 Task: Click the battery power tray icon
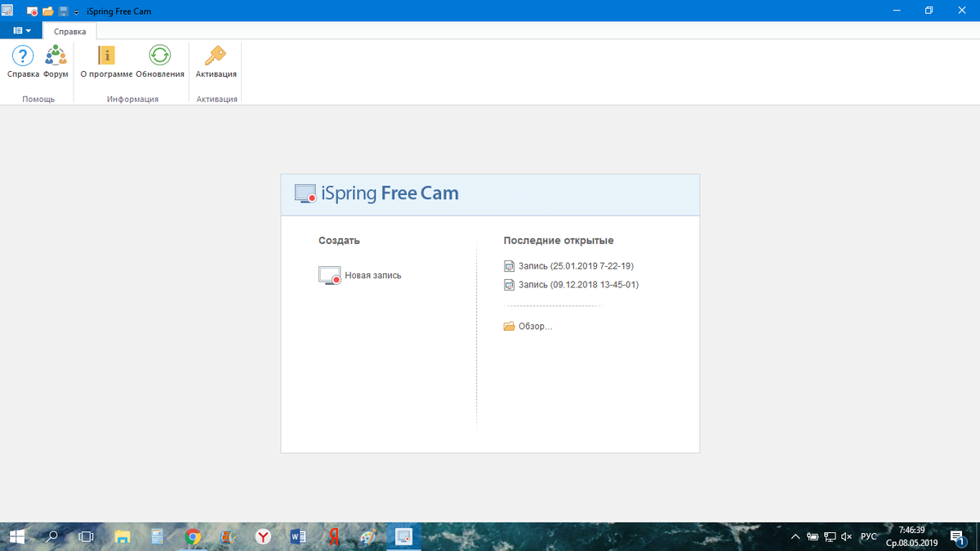813,536
